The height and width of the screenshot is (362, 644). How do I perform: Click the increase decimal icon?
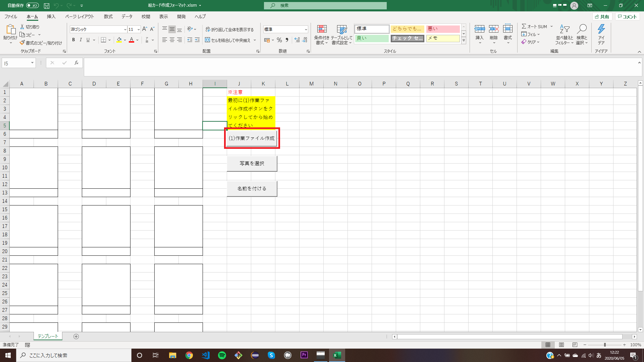297,40
